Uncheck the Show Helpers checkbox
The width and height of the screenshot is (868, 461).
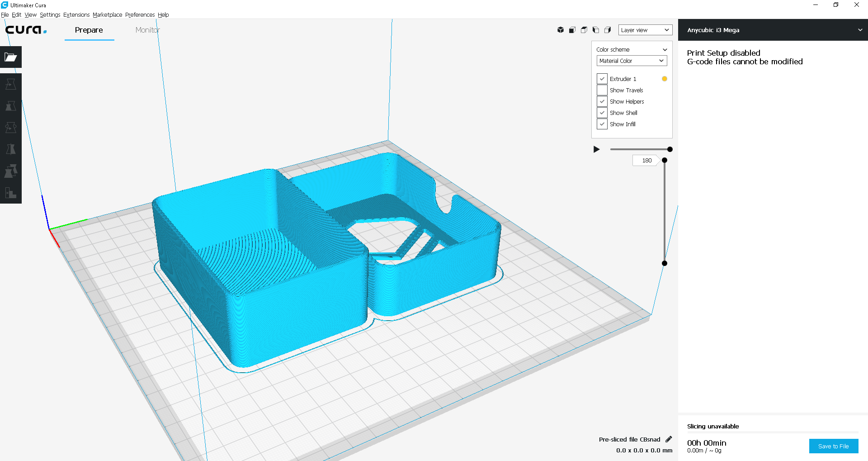pyautogui.click(x=602, y=101)
